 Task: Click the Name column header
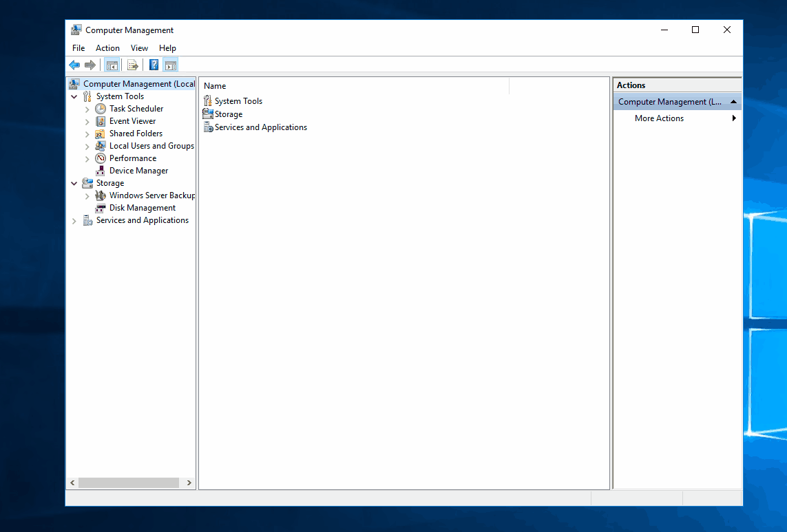click(x=355, y=86)
